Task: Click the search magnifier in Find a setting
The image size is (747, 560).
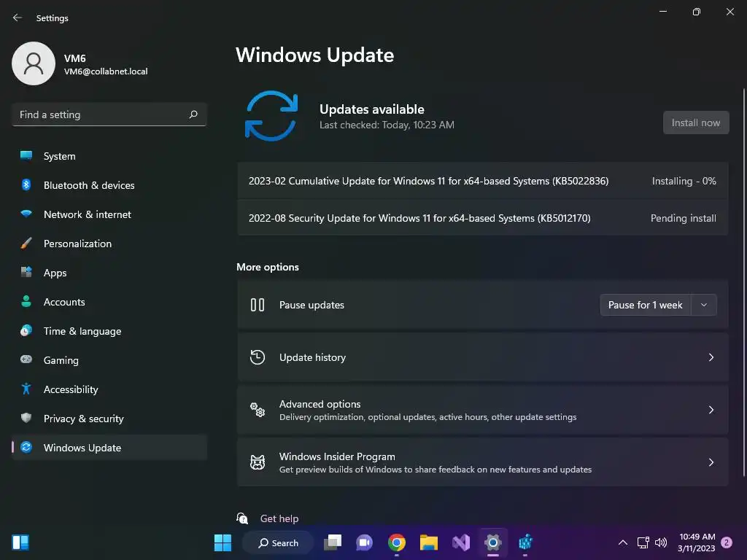Action: pos(193,114)
